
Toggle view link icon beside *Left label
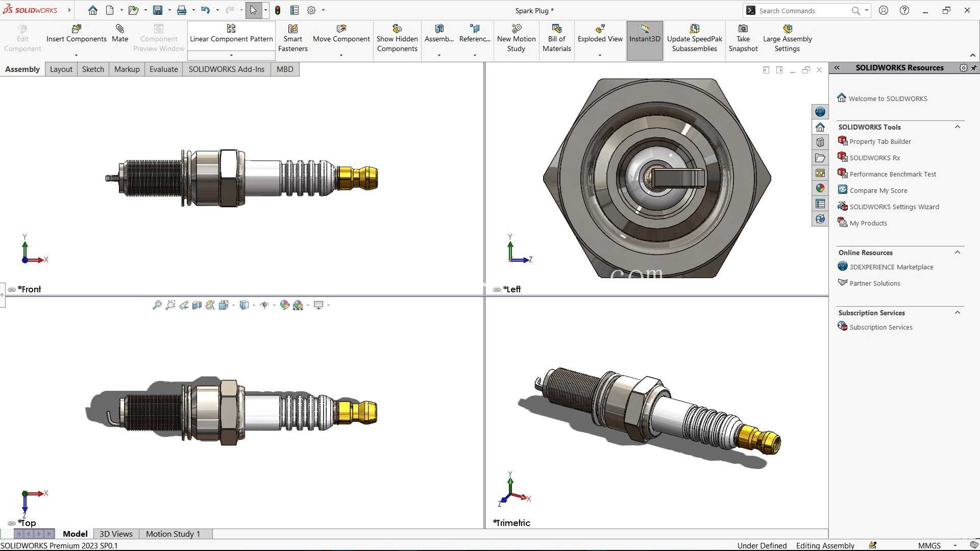497,290
